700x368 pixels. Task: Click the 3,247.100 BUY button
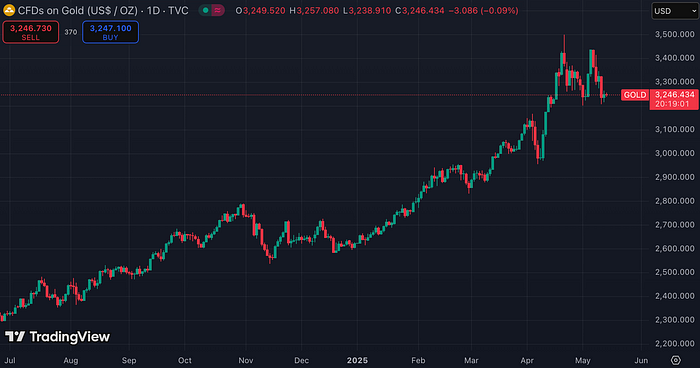click(110, 32)
